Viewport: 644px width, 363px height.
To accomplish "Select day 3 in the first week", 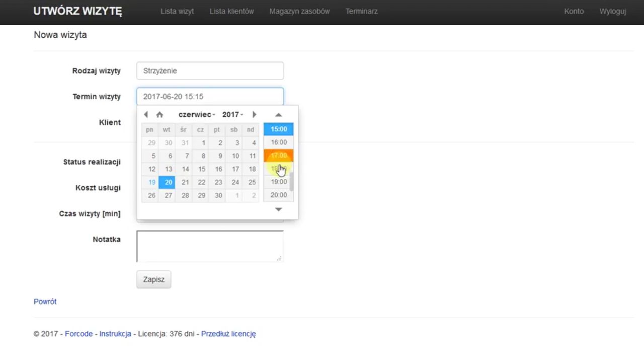I will pyautogui.click(x=234, y=143).
